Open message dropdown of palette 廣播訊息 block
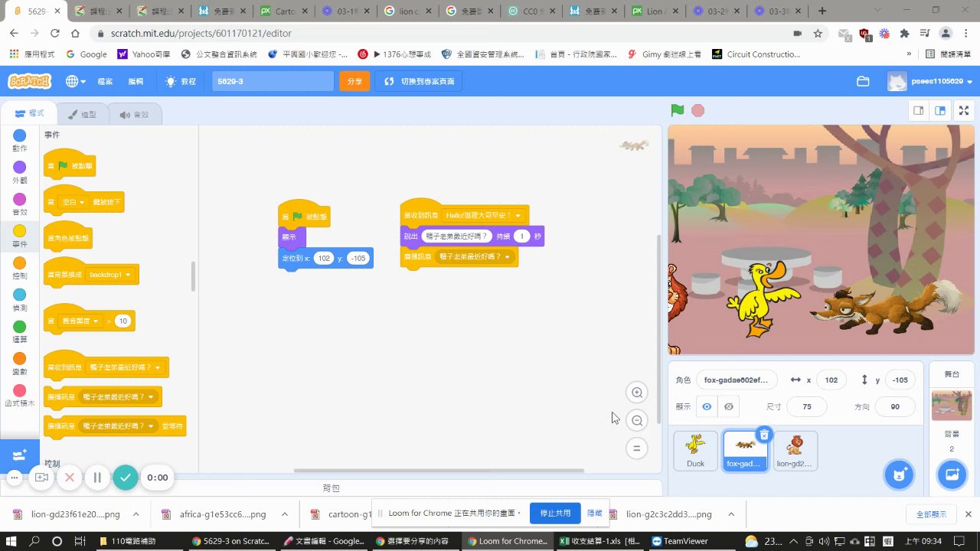This screenshot has width=980, height=551. click(119, 397)
